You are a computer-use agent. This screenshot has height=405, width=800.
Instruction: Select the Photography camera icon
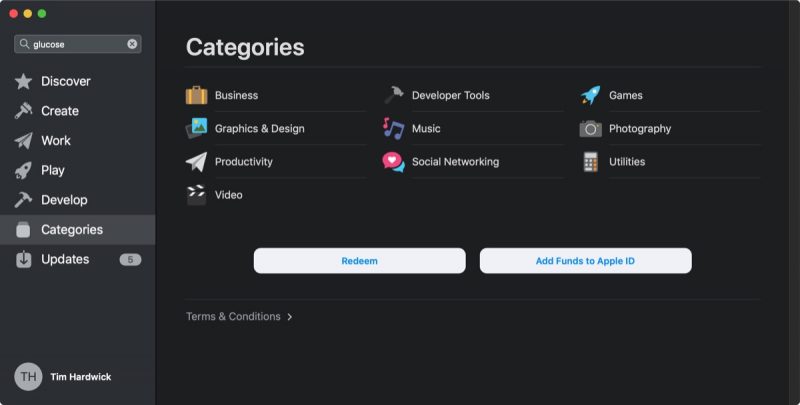590,129
